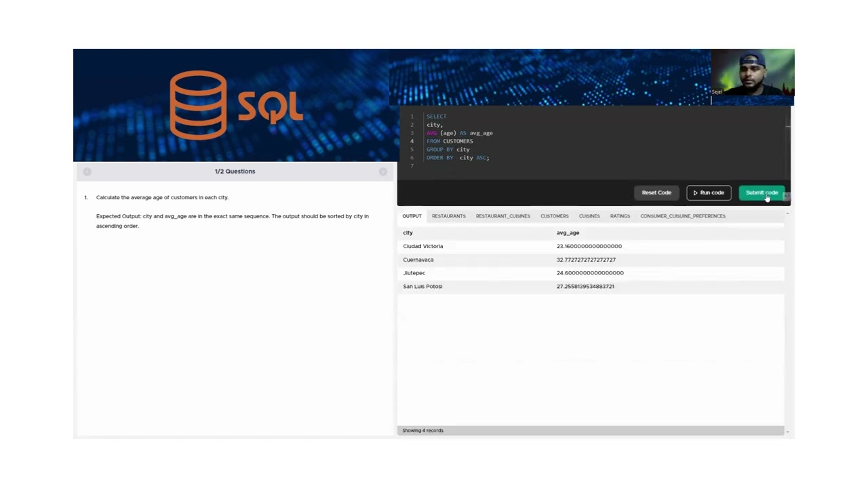Screen dimensions: 868x488
Task: Click the FROM CUSTOMERS code line
Action: (x=450, y=141)
